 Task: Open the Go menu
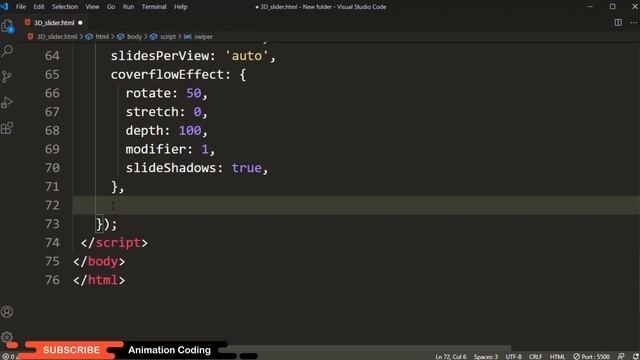click(x=111, y=7)
